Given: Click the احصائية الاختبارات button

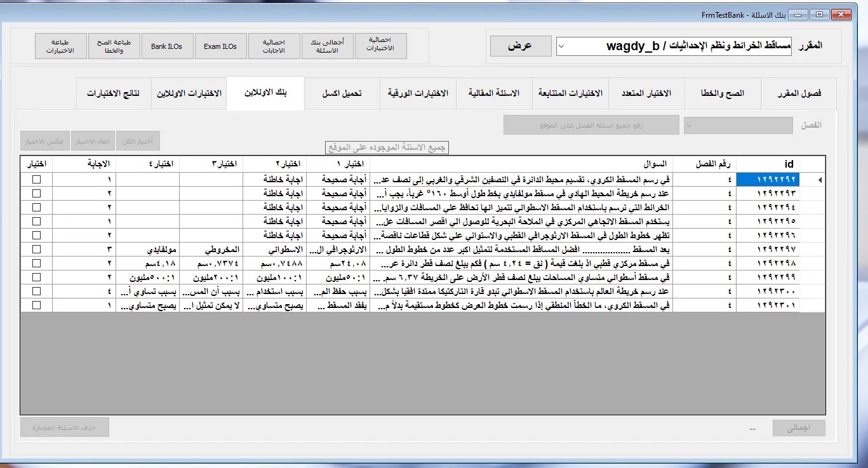Looking at the screenshot, I should 380,46.
